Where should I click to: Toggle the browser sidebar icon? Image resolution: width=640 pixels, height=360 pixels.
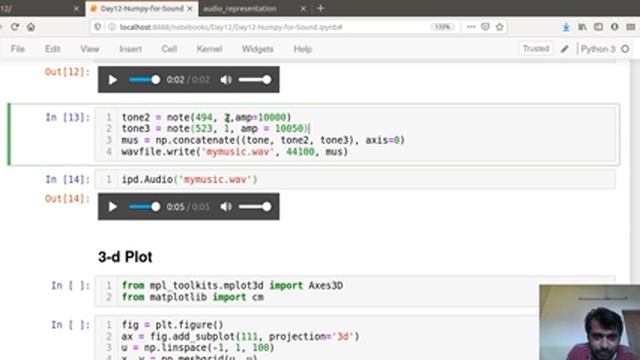point(598,27)
